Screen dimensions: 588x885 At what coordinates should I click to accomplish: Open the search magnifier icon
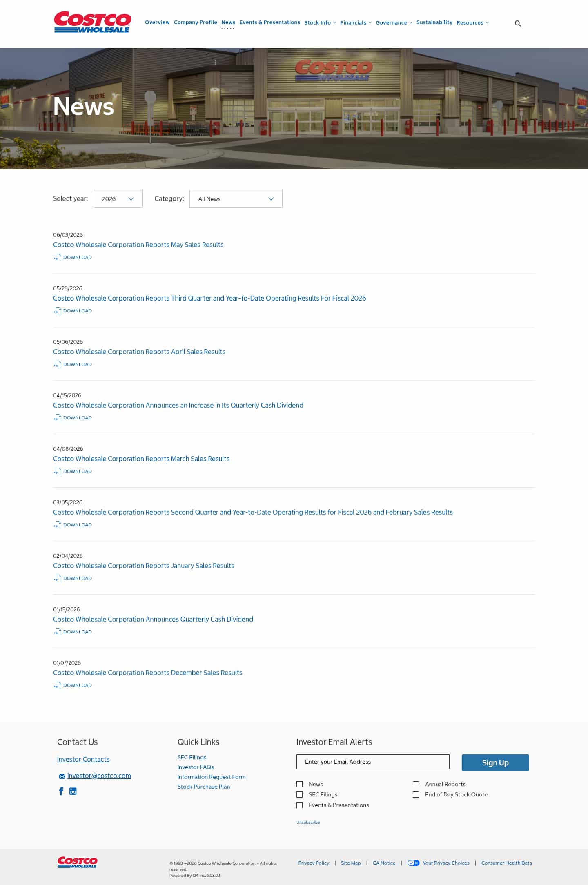coord(518,23)
